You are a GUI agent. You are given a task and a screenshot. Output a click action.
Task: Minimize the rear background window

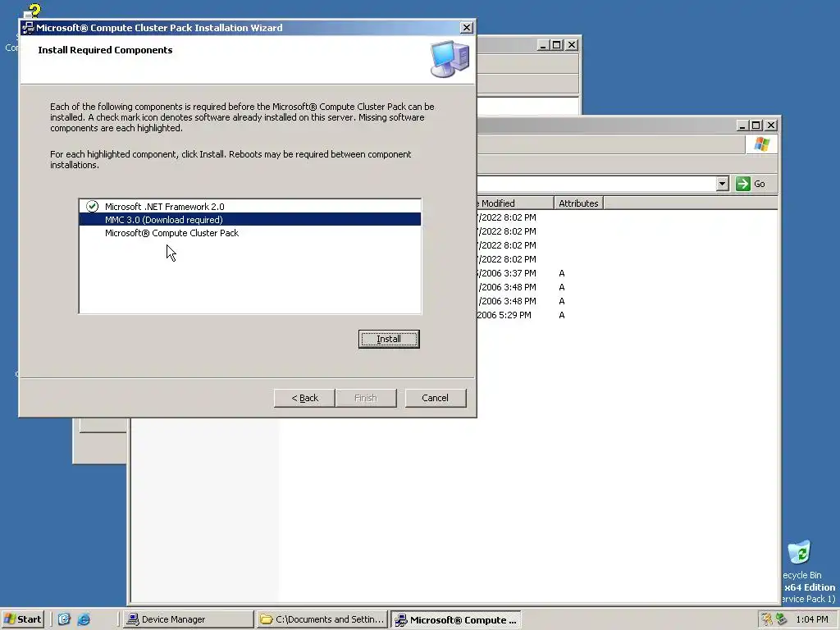(x=543, y=45)
